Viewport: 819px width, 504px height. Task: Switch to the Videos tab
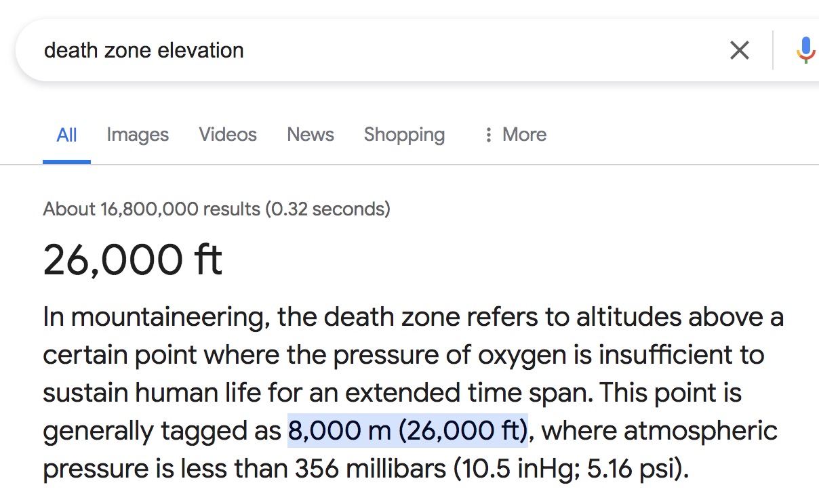click(x=228, y=135)
